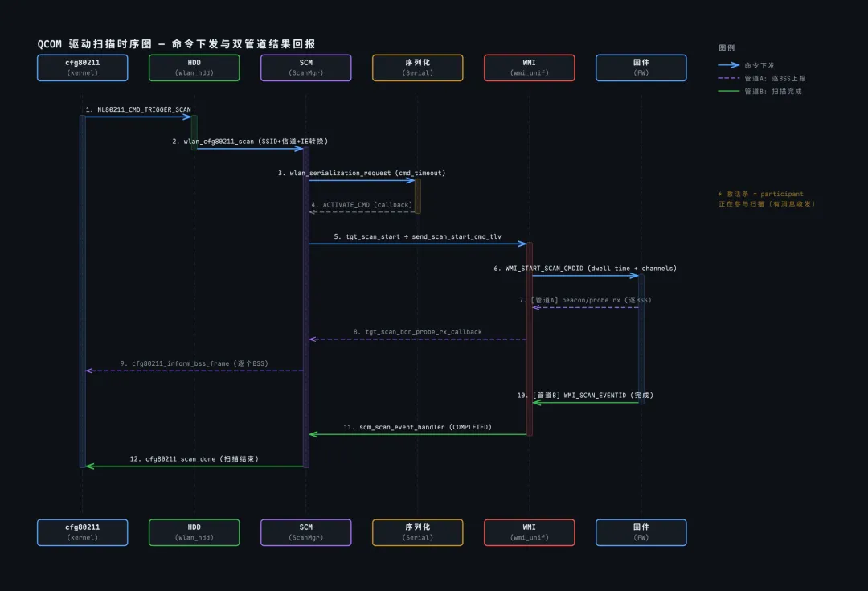Click message '3. wlan_serialization_request (cmd_timeout)'
Screen dimensions: 868x591
[362, 173]
